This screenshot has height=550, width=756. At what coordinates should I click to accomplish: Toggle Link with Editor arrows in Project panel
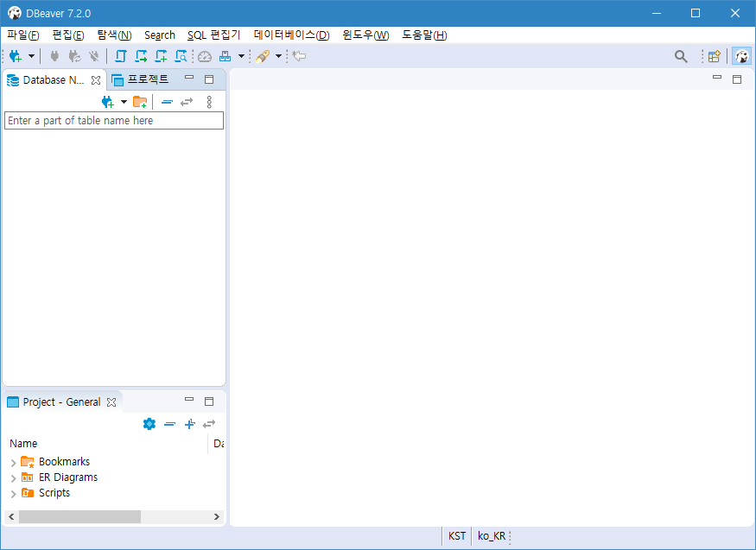tap(209, 424)
